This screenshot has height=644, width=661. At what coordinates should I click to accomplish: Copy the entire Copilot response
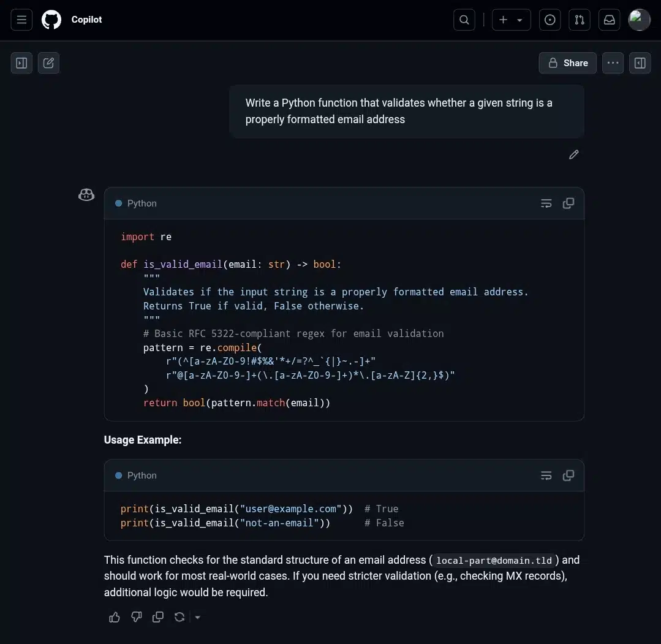click(x=157, y=617)
